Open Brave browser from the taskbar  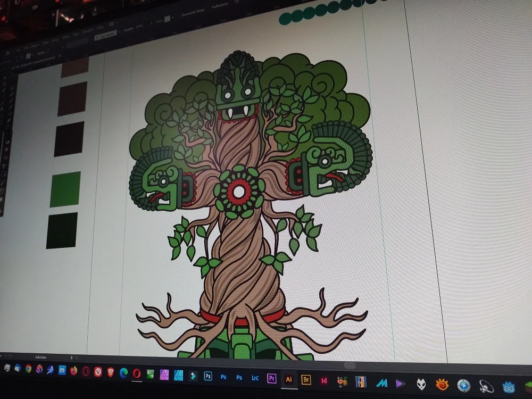point(111,372)
